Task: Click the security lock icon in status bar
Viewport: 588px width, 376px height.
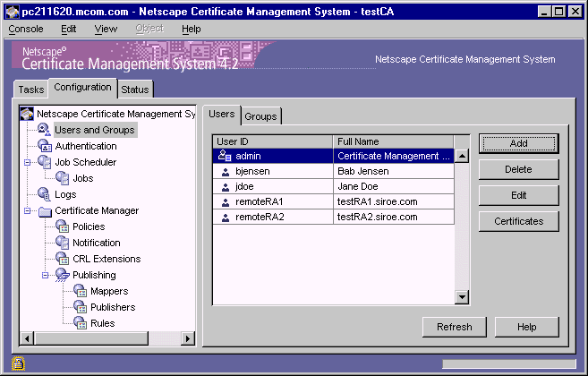Action: pyautogui.click(x=18, y=363)
